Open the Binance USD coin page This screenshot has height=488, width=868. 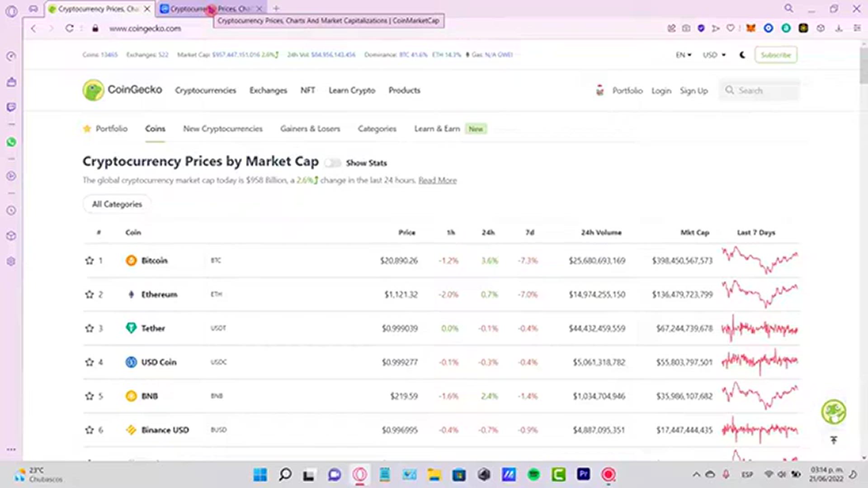tap(165, 430)
